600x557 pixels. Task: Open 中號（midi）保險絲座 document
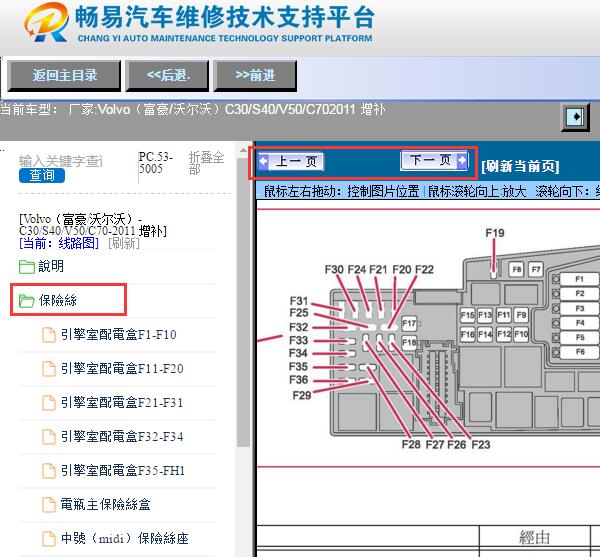124,538
